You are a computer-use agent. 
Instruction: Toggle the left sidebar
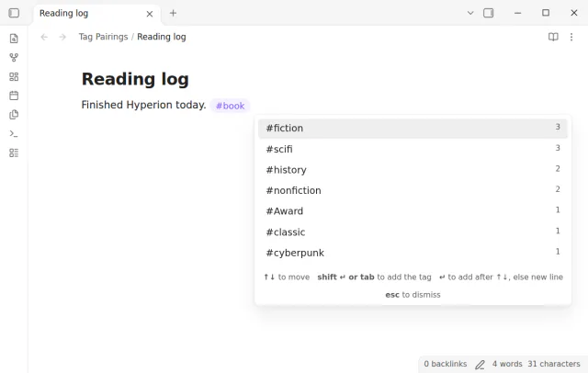[x=14, y=13]
